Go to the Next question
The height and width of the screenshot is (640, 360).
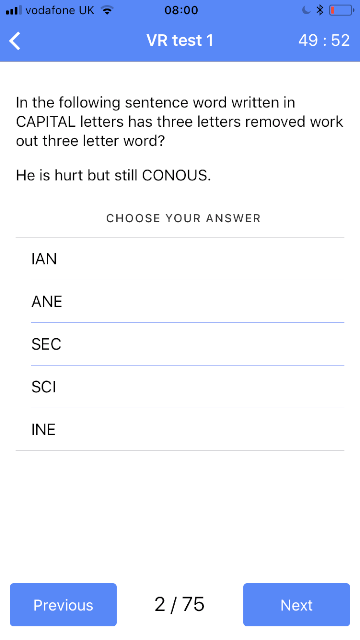click(296, 604)
